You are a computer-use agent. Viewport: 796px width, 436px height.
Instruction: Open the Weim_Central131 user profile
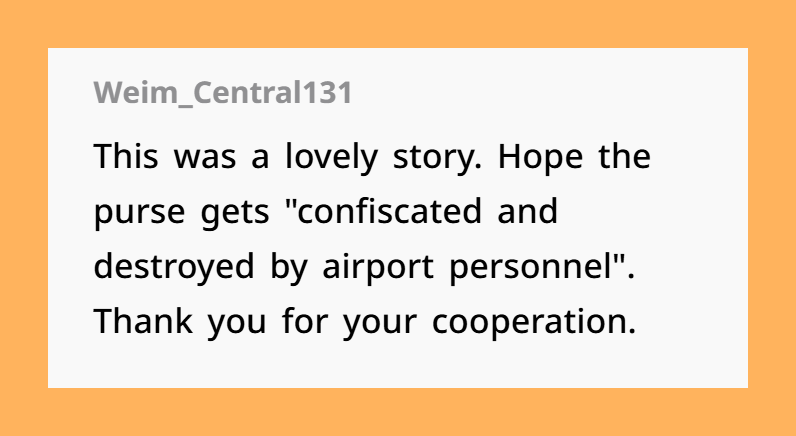[222, 93]
